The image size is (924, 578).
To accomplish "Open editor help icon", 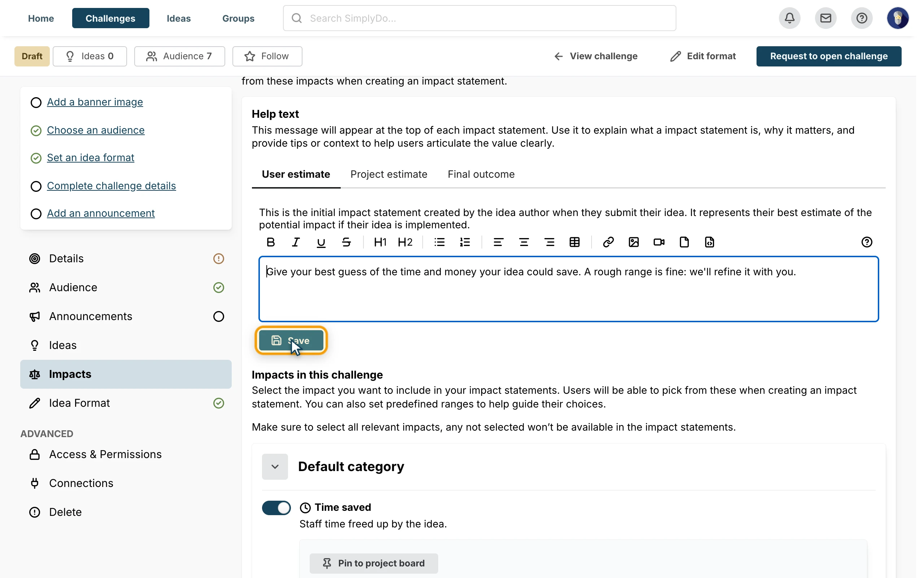I will (x=867, y=242).
